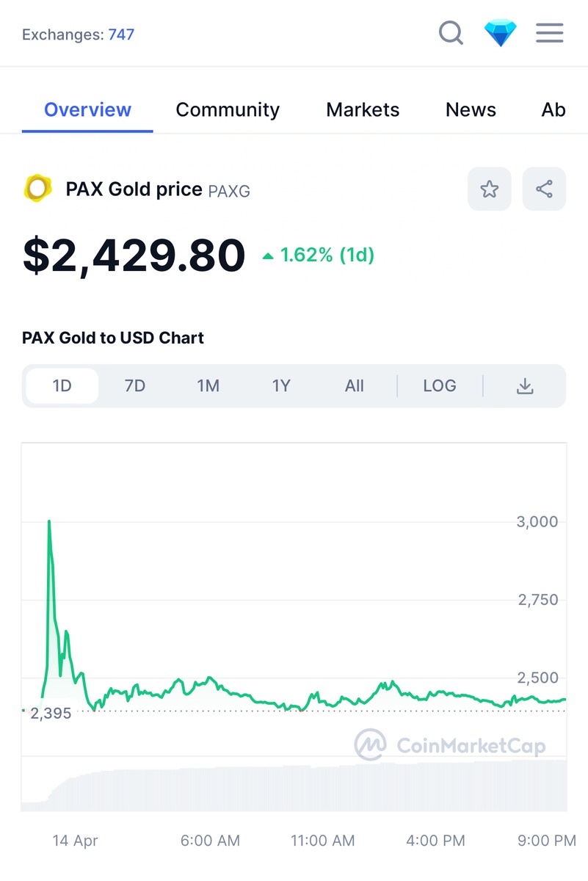Open the Exchanges 747 link
Screen dimensions: 588x881
pyautogui.click(x=121, y=35)
